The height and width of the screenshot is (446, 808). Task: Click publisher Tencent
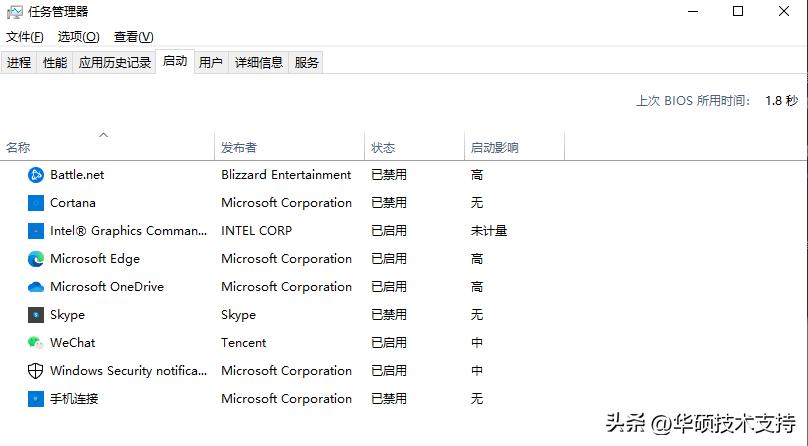[244, 342]
